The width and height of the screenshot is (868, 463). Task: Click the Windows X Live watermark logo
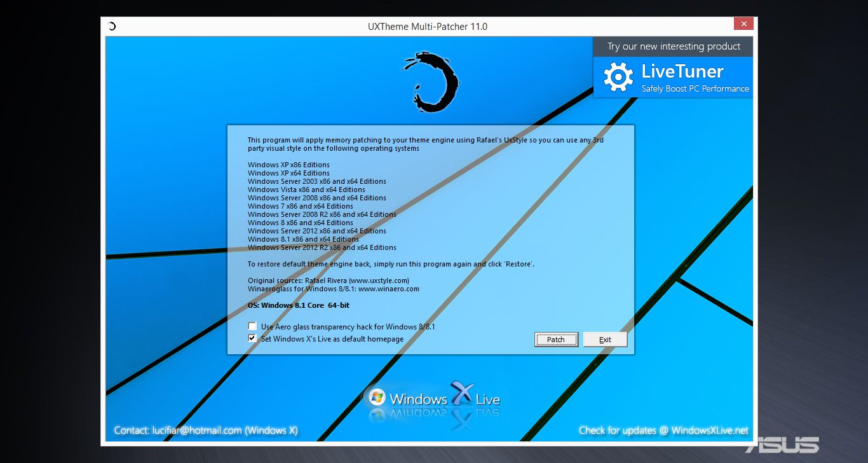435,397
